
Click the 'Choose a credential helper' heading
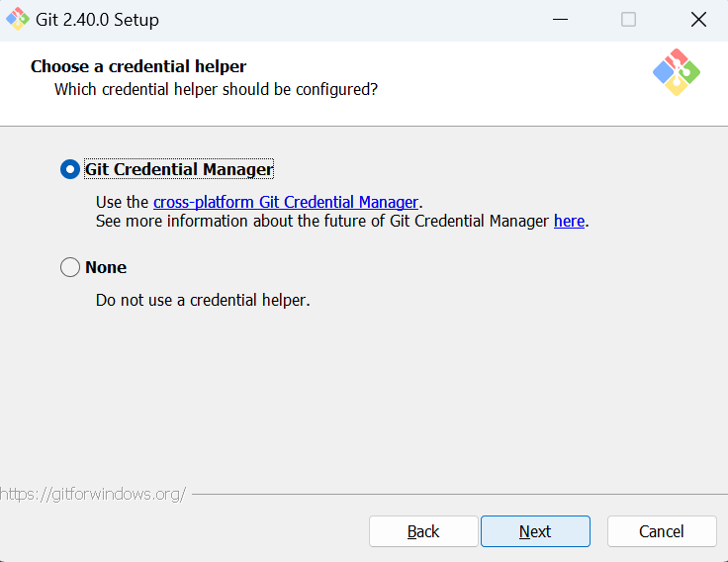pyautogui.click(x=138, y=66)
